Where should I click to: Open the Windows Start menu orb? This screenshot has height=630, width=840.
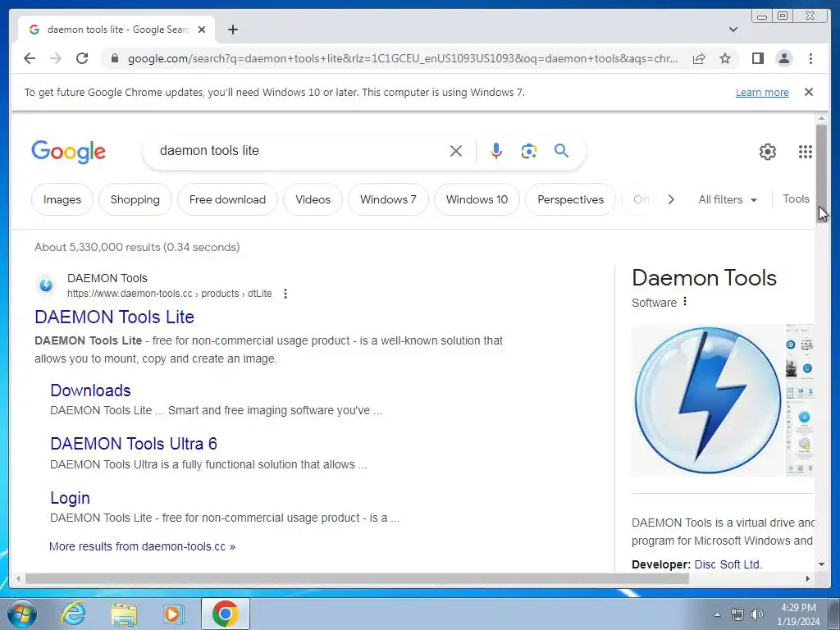pyautogui.click(x=22, y=614)
